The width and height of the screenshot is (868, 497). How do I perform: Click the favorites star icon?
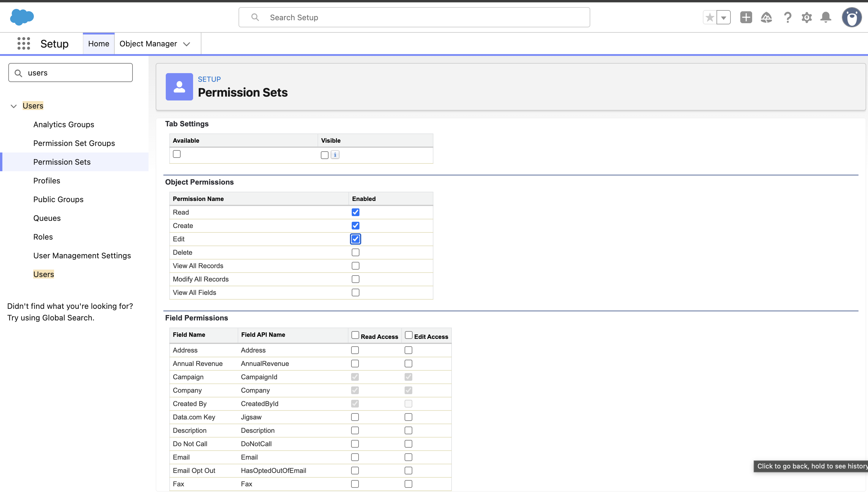[x=710, y=18]
